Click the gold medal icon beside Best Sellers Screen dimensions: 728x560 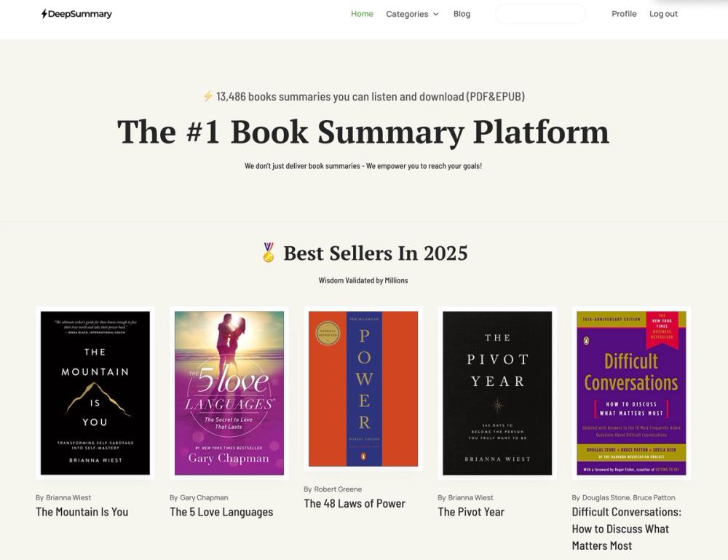[x=269, y=253]
